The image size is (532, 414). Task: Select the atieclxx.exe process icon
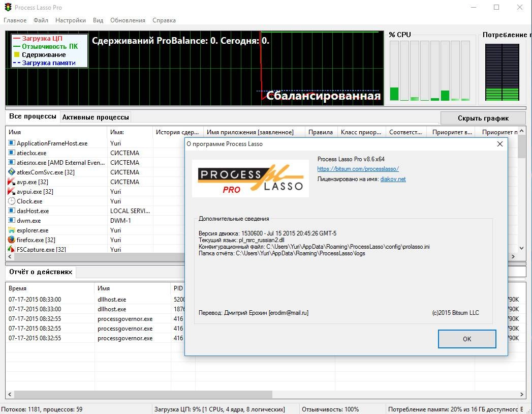click(12, 153)
